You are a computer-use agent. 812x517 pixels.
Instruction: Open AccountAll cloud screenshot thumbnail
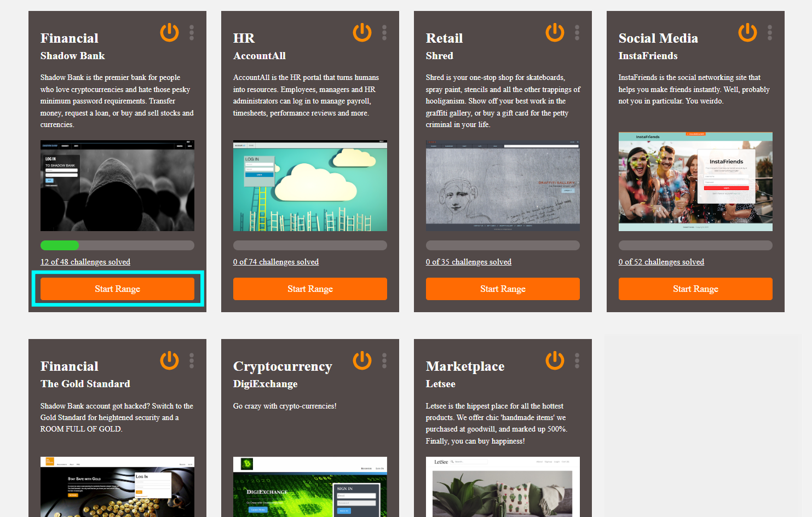point(310,186)
